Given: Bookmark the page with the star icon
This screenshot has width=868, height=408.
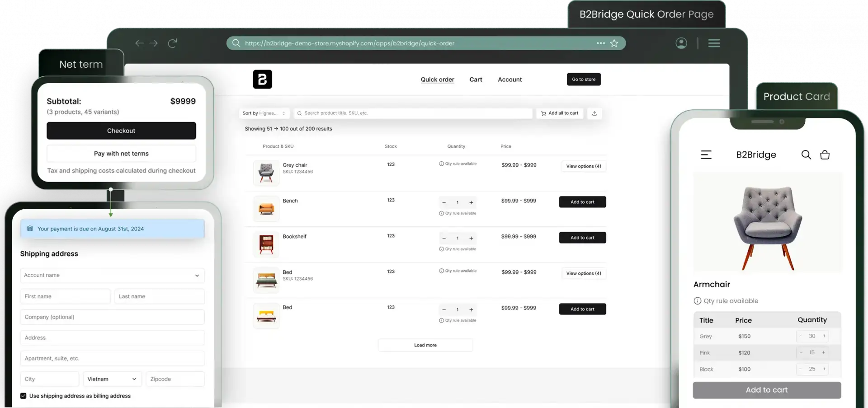Looking at the screenshot, I should [x=614, y=43].
